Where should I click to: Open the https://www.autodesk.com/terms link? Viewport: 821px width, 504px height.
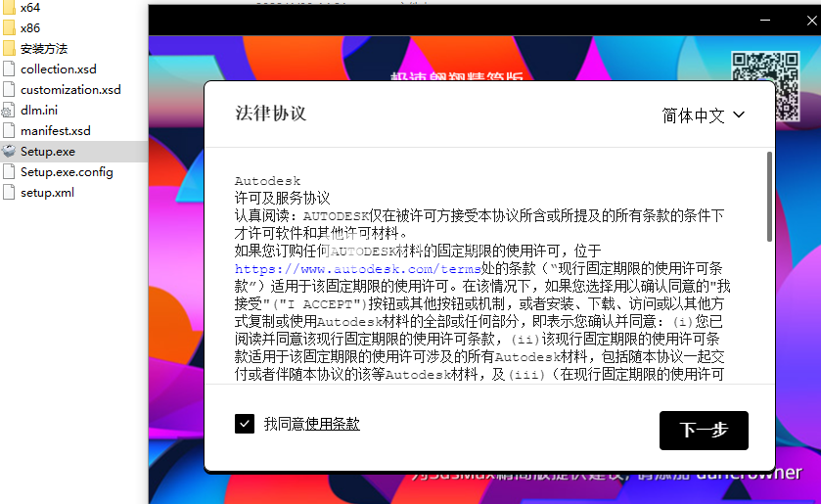pyautogui.click(x=357, y=269)
